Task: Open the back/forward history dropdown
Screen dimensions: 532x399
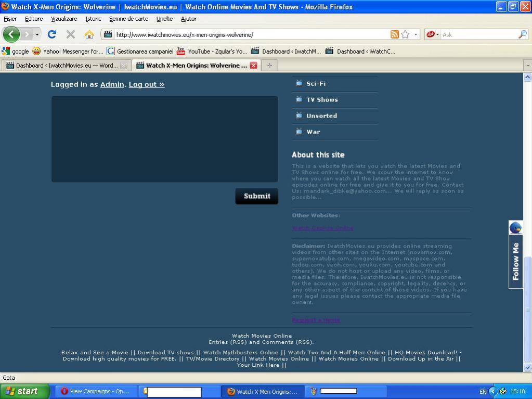Action: (x=37, y=34)
